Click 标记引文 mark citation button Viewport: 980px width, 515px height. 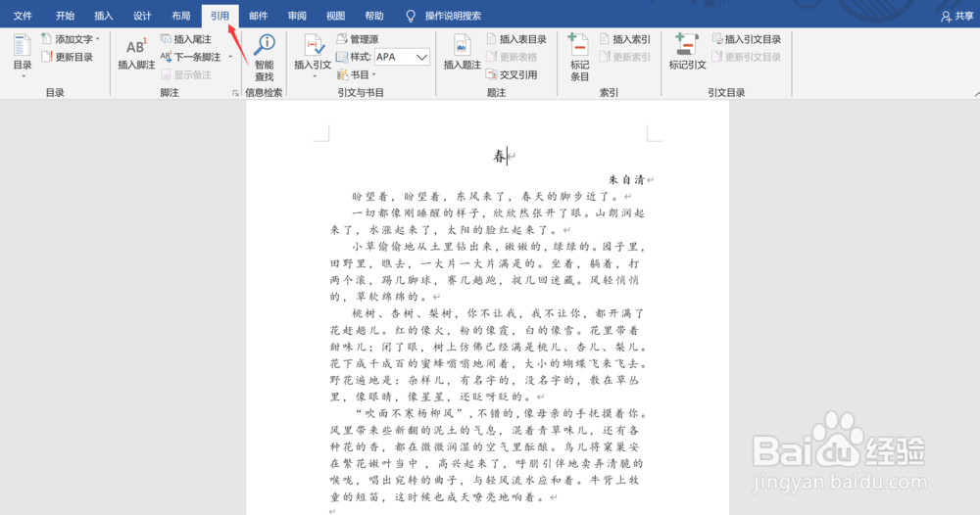pos(688,52)
